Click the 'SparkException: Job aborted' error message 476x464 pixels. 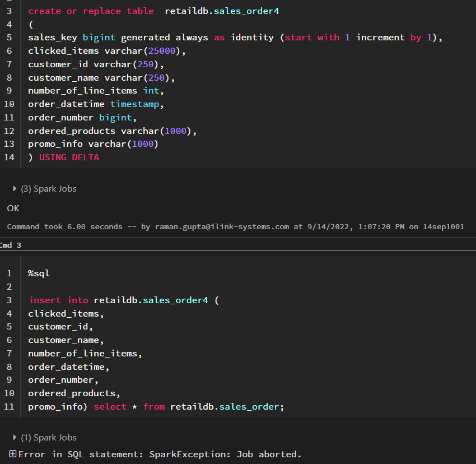225,454
